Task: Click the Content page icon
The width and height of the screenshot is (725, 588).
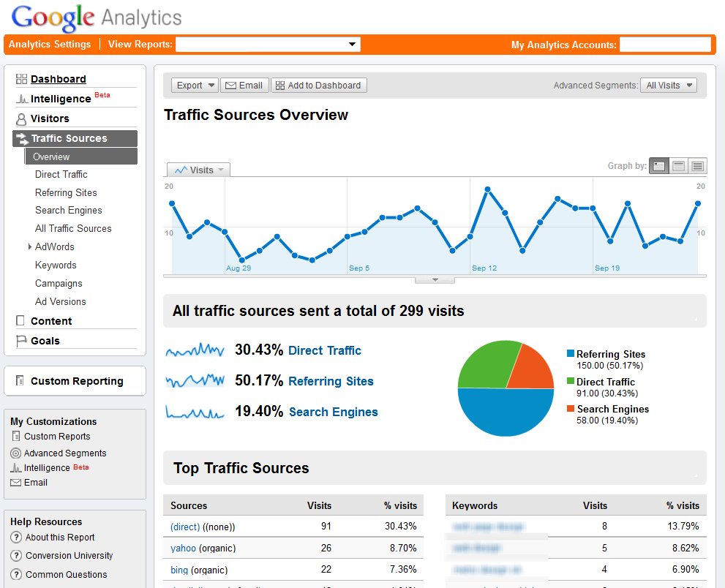Action: 20,321
